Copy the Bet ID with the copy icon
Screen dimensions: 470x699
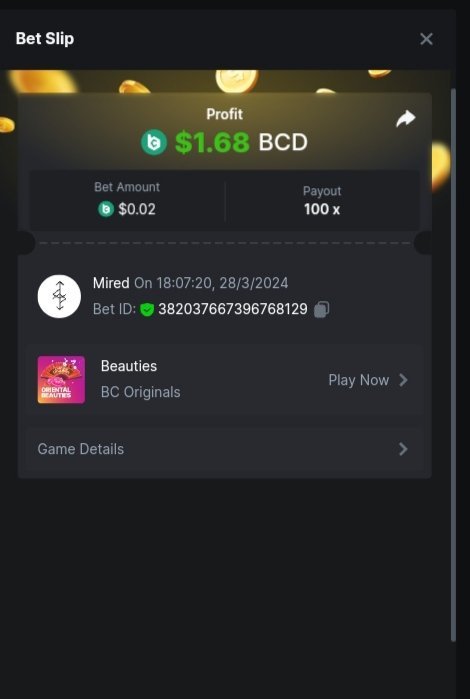tap(322, 309)
